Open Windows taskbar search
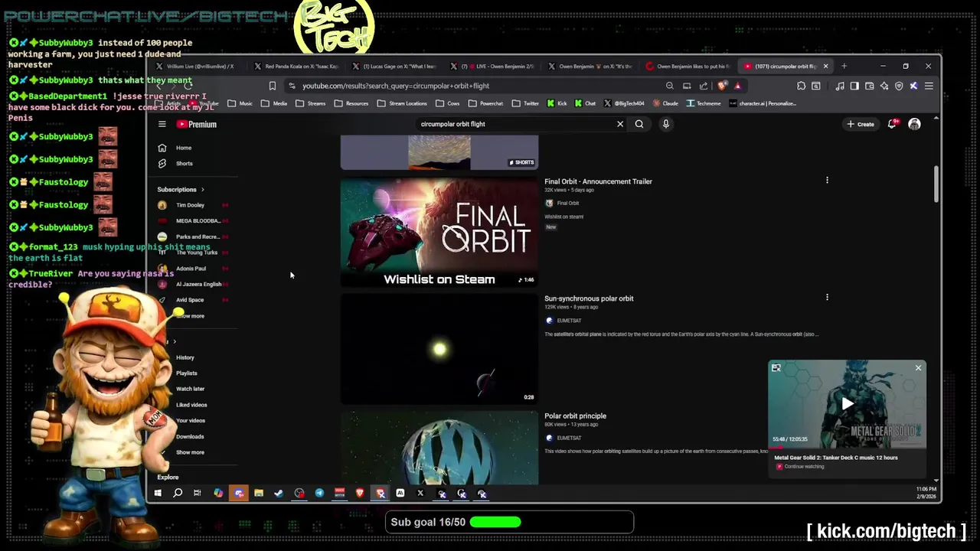 coord(178,494)
